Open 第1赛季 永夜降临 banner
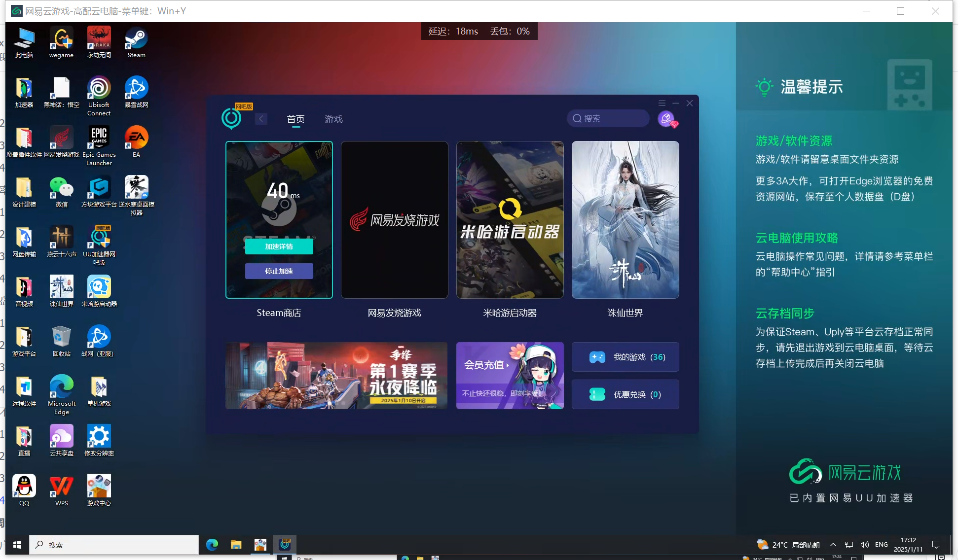The width and height of the screenshot is (958, 560). [336, 376]
